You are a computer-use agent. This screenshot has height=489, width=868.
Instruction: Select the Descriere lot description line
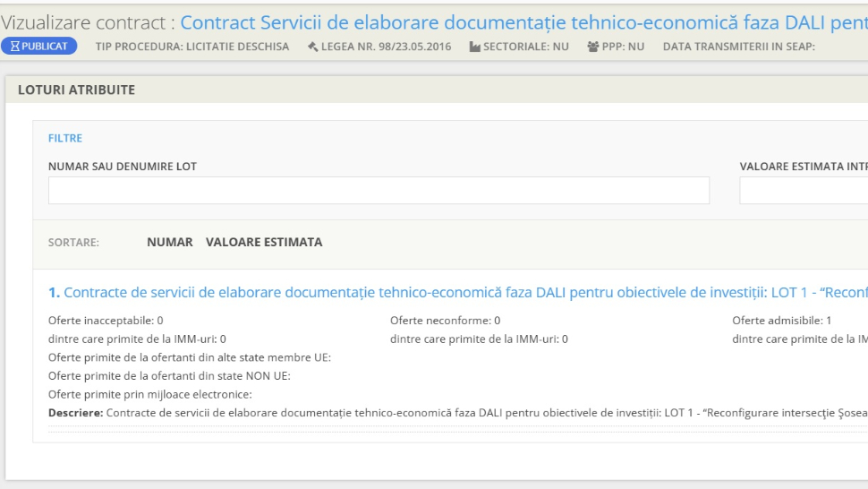tap(458, 413)
